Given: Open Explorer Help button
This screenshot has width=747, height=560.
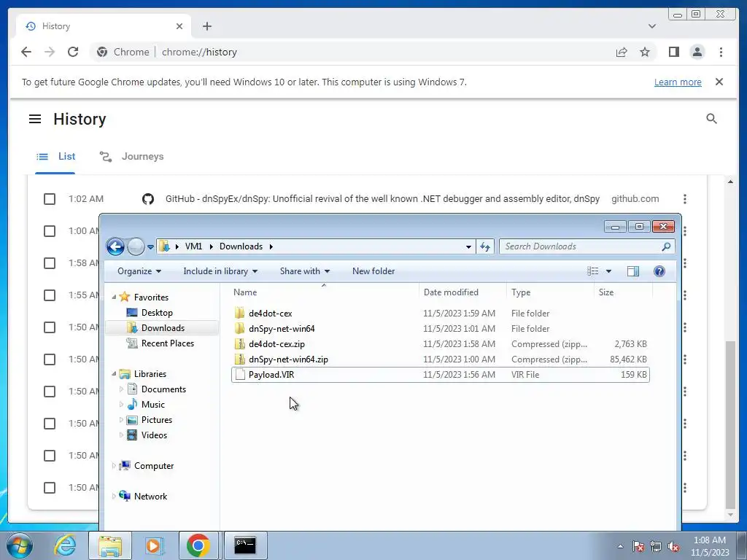Looking at the screenshot, I should click(x=659, y=271).
